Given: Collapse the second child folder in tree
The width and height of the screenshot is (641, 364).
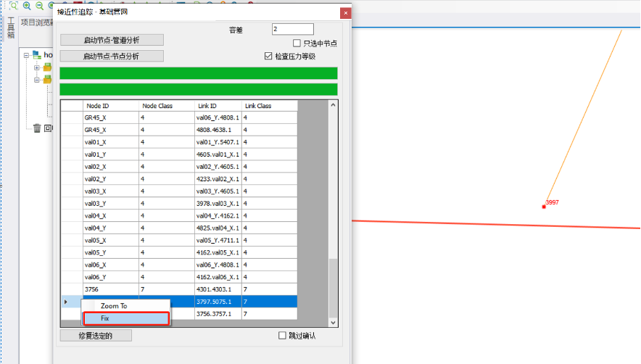Looking at the screenshot, I should point(37,80).
